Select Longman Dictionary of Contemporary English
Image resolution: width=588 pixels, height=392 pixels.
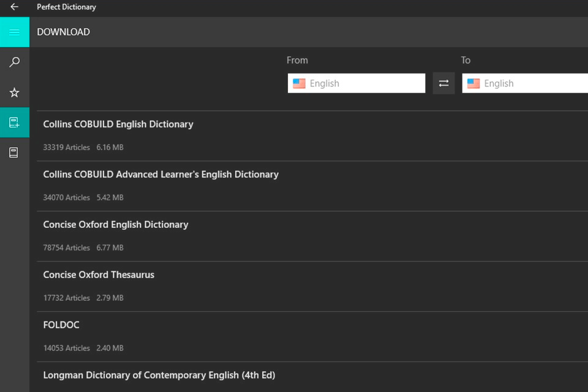tap(312, 377)
